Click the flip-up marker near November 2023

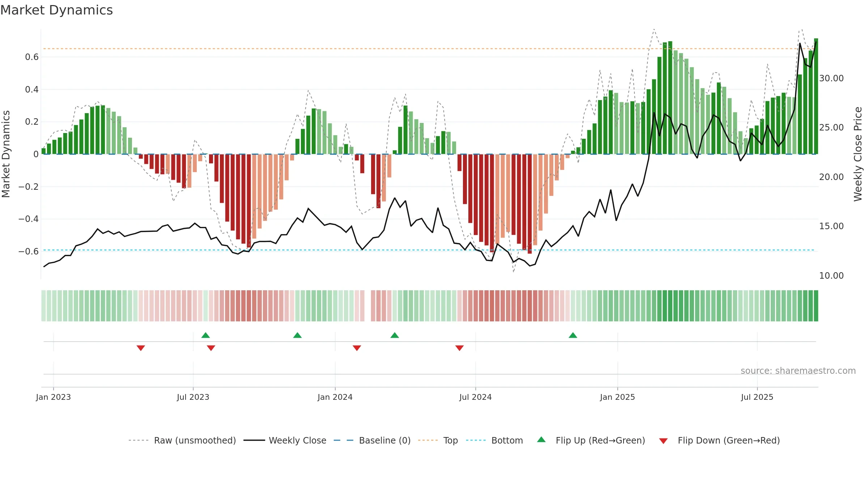pos(297,335)
